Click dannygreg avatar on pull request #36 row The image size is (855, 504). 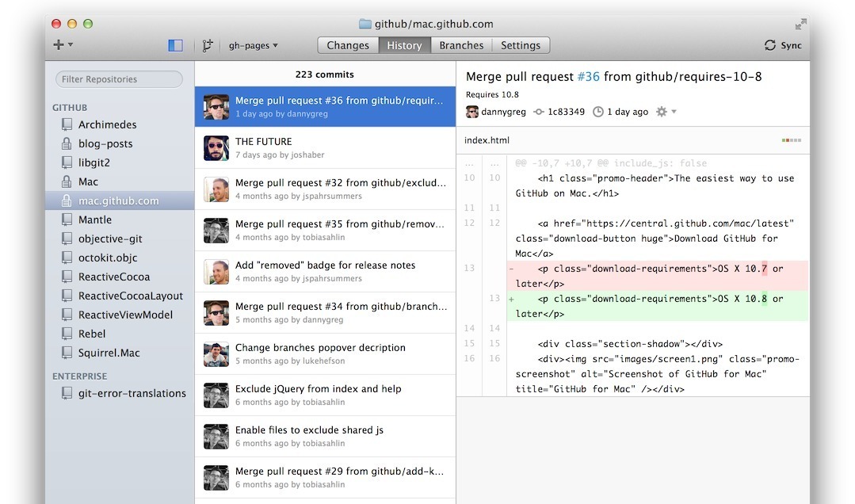point(216,106)
